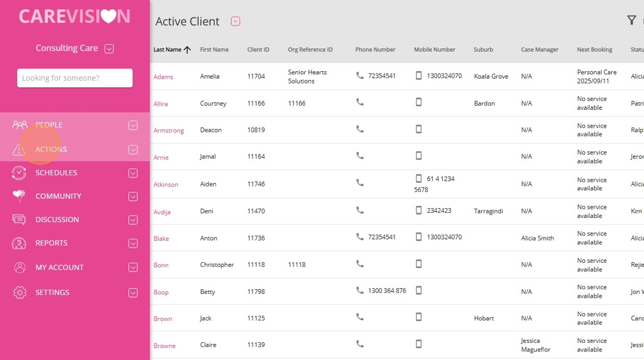
Task: Click the People group icon in sidebar
Action: (x=20, y=125)
